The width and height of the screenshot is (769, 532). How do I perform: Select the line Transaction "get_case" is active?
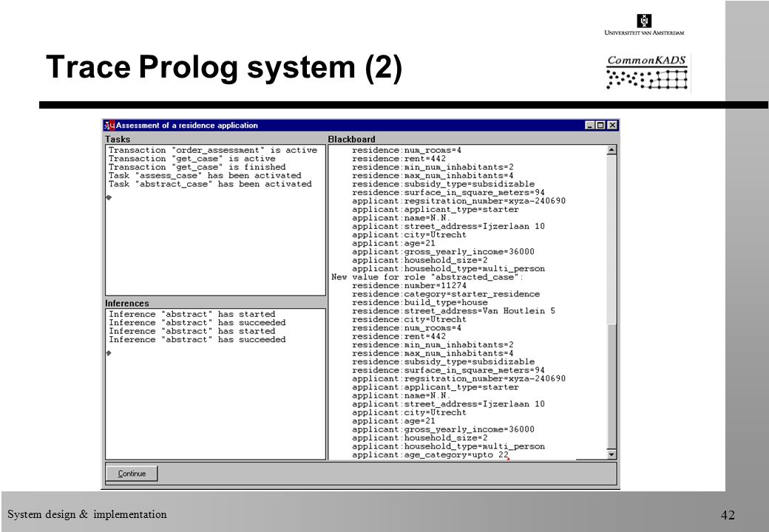coord(192,159)
